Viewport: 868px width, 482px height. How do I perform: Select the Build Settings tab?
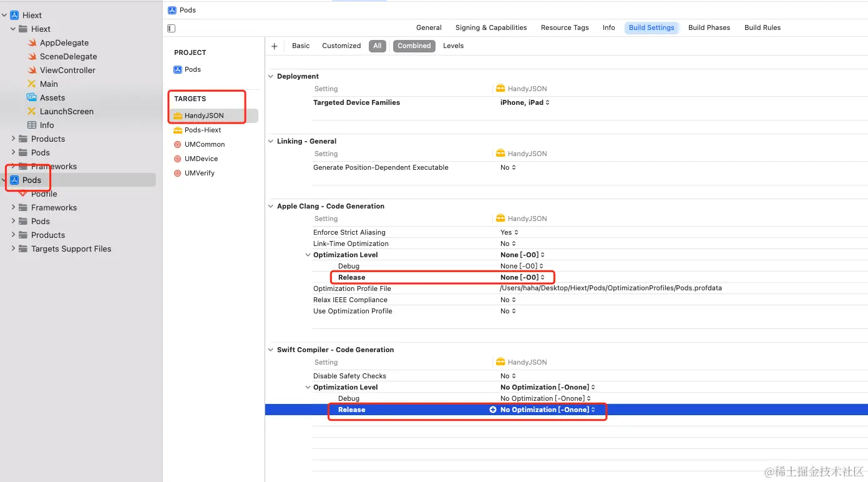651,27
